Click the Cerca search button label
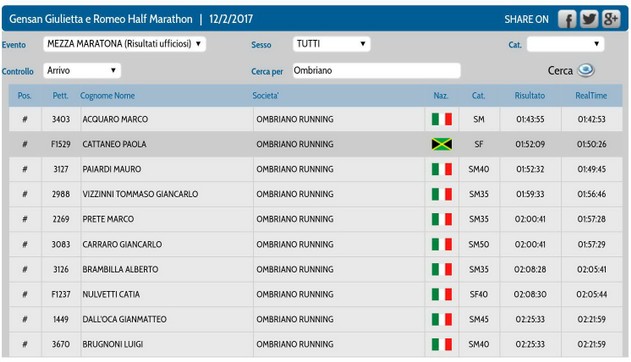The height and width of the screenshot is (362, 631). (560, 71)
